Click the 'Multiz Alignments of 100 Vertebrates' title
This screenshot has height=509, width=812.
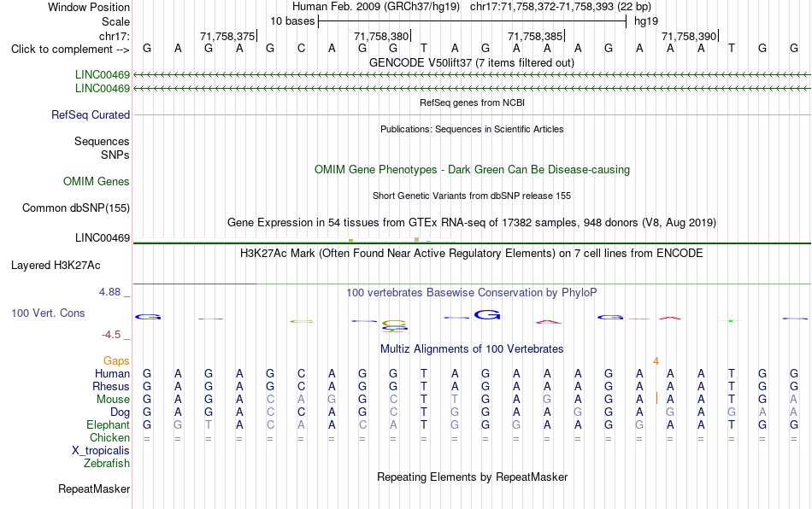pyautogui.click(x=472, y=348)
